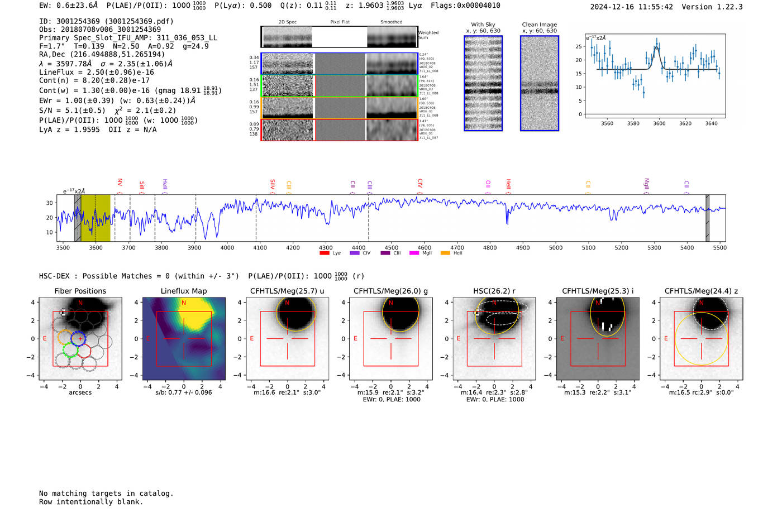This screenshot has height=532, width=782.
Task: Click the emission line fit plot
Action: click(655, 76)
